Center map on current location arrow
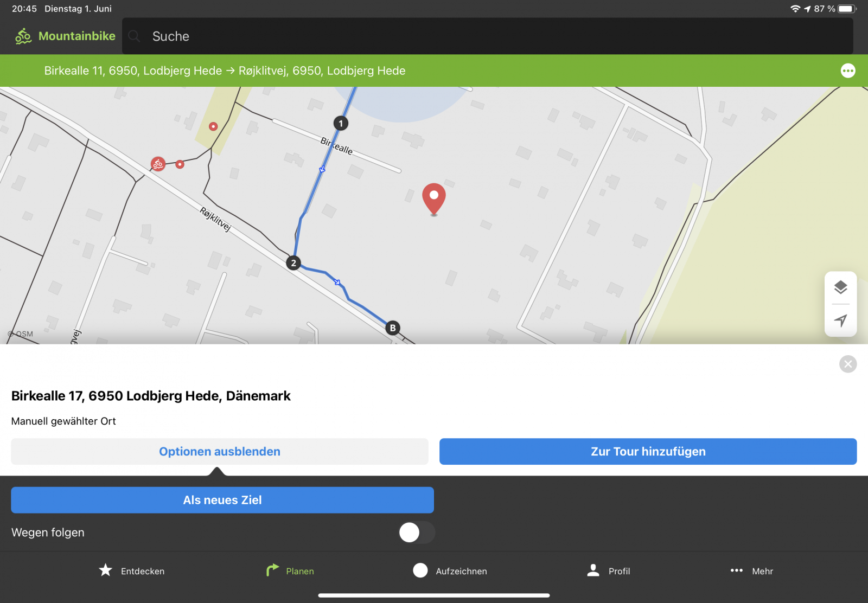 (x=840, y=320)
